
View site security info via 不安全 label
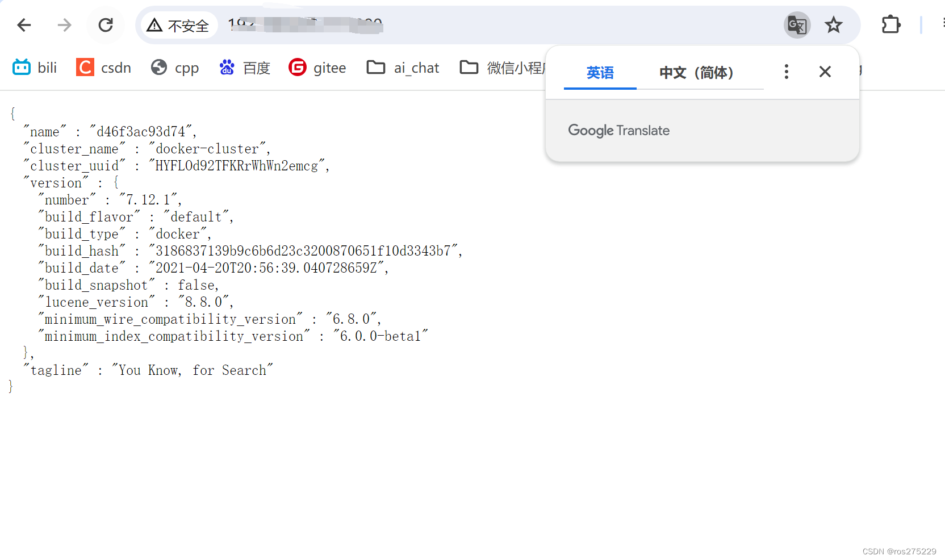[x=178, y=25]
